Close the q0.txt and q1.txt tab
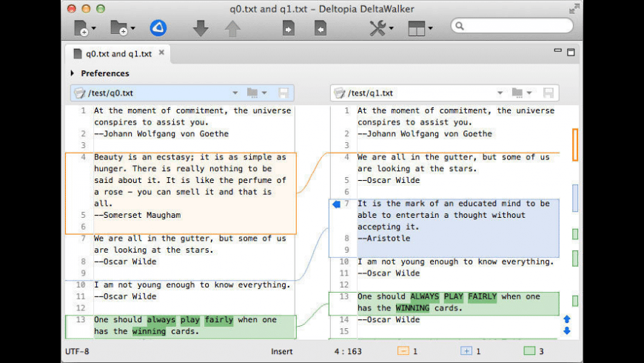This screenshot has height=363, width=644. pos(161,53)
